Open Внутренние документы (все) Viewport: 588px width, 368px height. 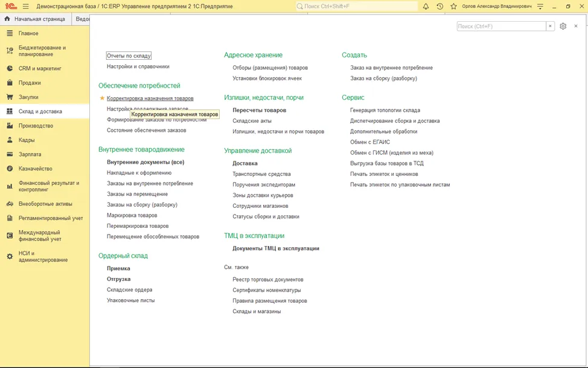[145, 162]
